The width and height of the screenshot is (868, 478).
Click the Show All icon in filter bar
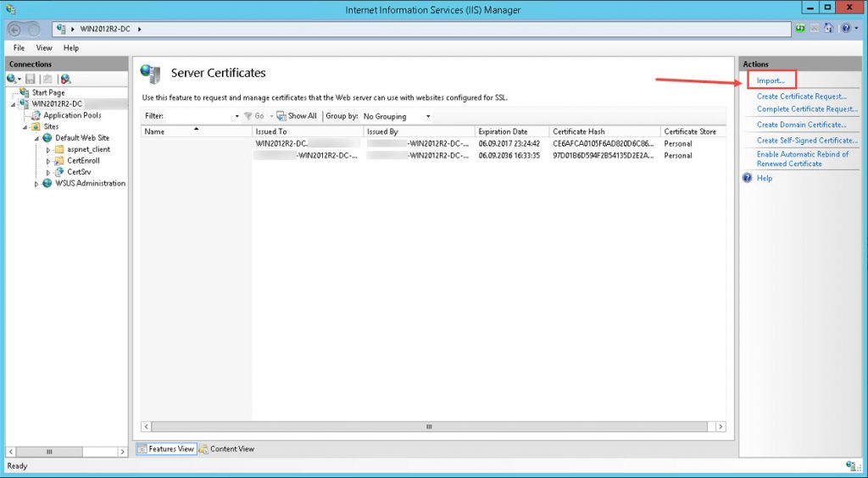(281, 116)
